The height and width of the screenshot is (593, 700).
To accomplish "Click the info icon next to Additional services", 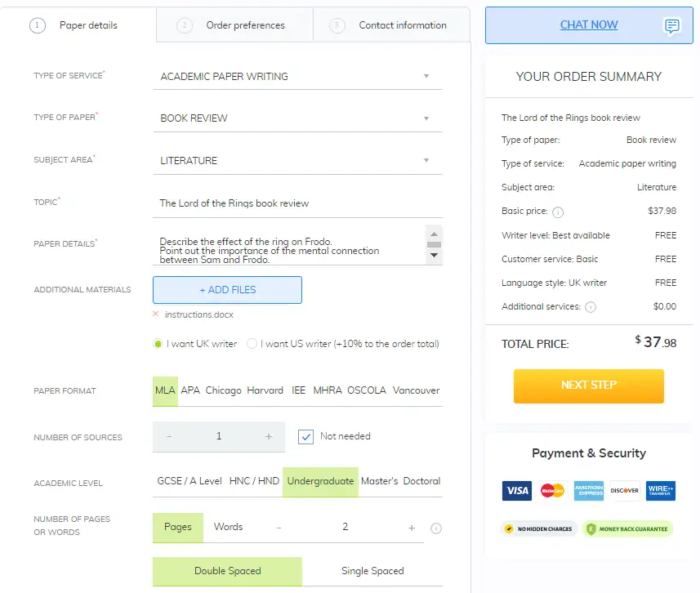I will [590, 306].
